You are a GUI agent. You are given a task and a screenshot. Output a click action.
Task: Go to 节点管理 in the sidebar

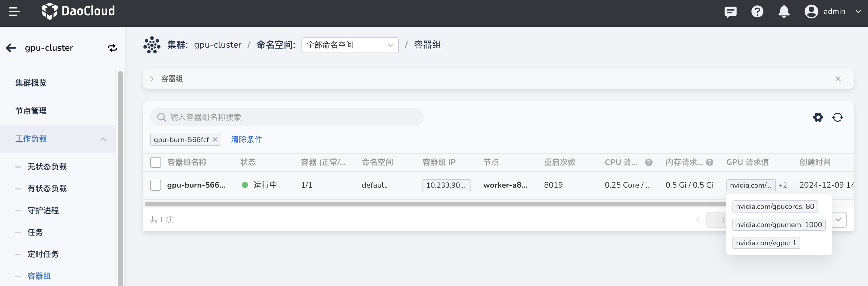pyautogui.click(x=31, y=111)
